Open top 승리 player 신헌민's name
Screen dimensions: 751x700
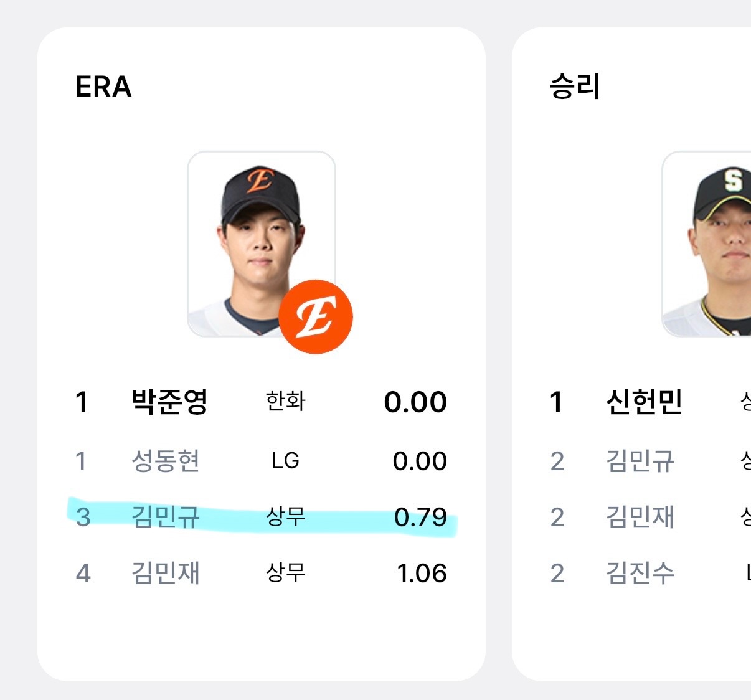tap(644, 402)
